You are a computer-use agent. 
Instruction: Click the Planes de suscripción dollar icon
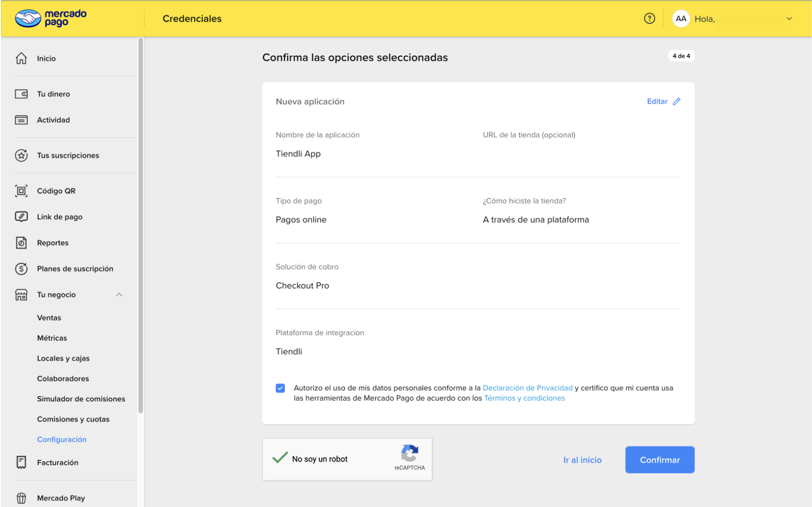click(x=21, y=268)
